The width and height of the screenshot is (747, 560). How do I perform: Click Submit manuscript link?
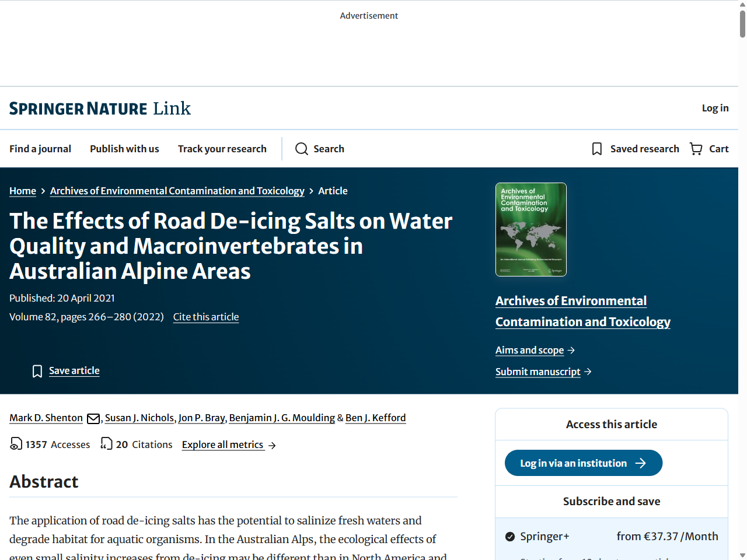(538, 372)
